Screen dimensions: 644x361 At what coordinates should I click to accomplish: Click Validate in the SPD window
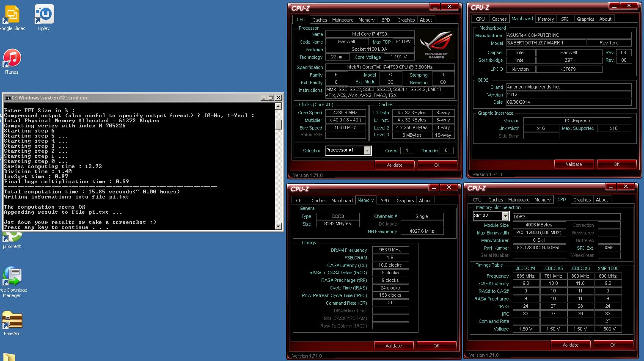click(x=570, y=345)
